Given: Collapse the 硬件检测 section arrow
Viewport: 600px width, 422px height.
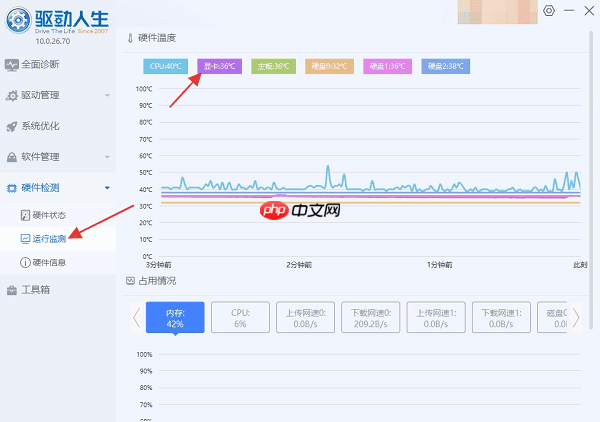Looking at the screenshot, I should click(107, 187).
